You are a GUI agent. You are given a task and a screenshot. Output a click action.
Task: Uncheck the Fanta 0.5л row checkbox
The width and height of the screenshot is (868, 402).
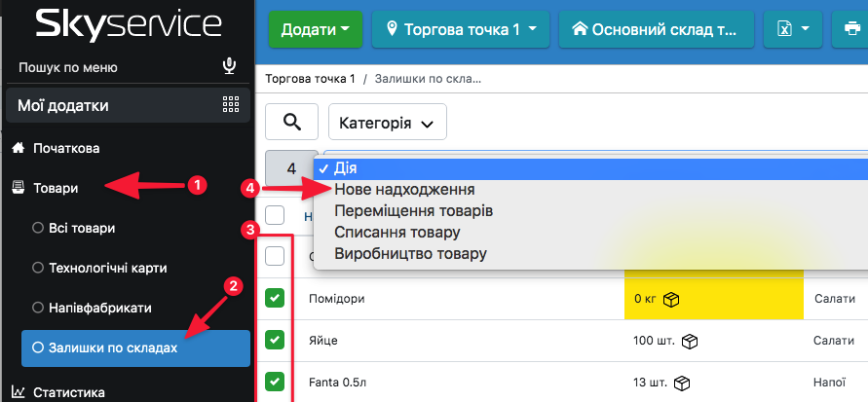(x=275, y=382)
